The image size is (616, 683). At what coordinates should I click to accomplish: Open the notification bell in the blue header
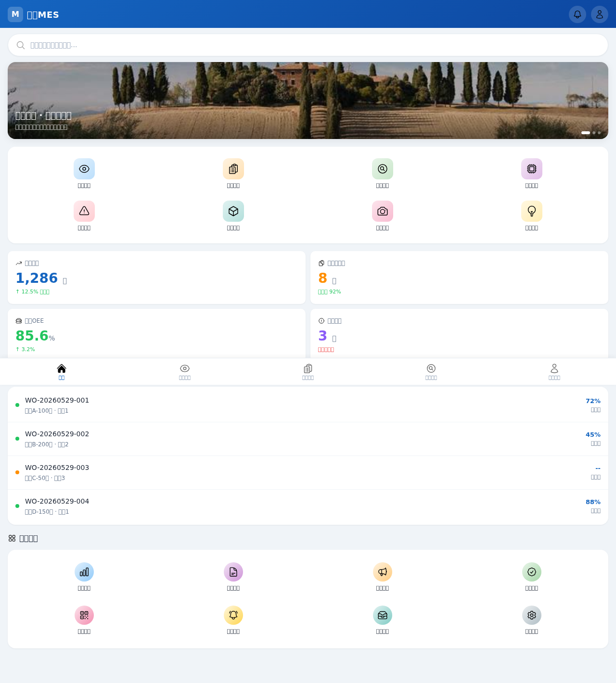(577, 14)
